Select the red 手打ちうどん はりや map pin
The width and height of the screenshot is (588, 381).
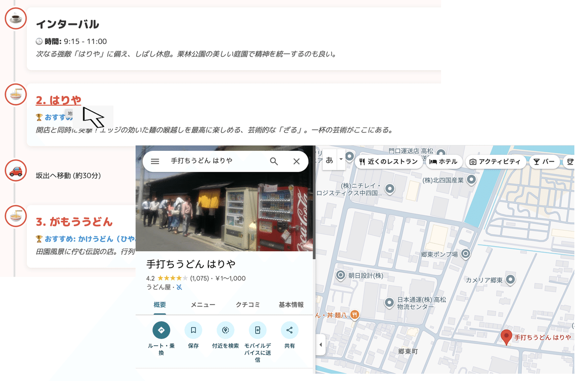coord(506,337)
